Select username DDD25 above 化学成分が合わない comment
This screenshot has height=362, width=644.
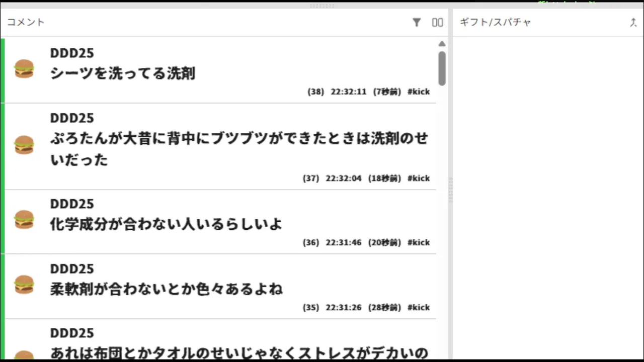click(x=72, y=204)
